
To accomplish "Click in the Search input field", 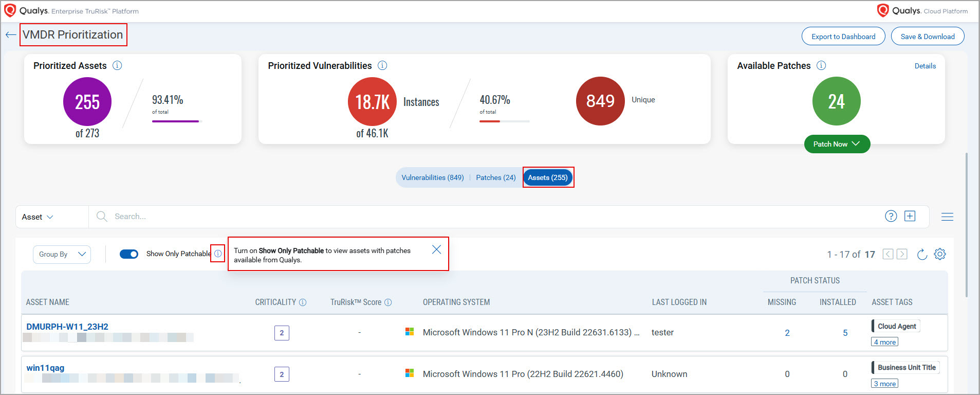I will pos(463,217).
